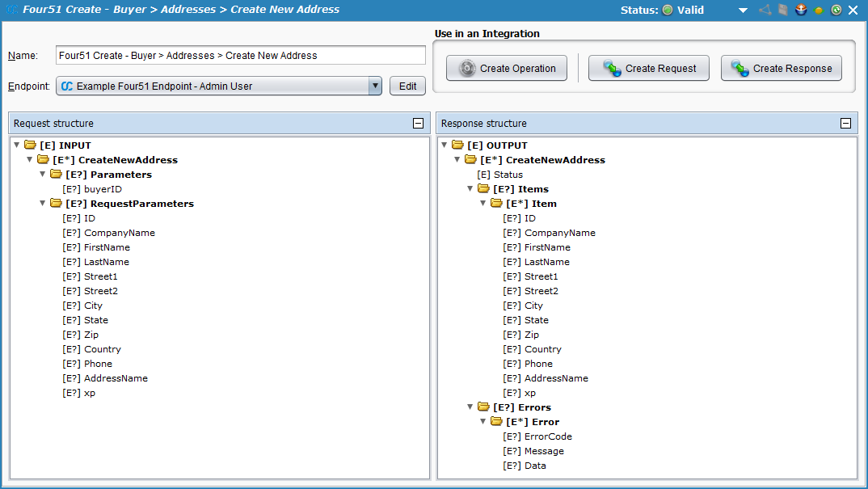Collapse the RequestParameters node

point(43,204)
